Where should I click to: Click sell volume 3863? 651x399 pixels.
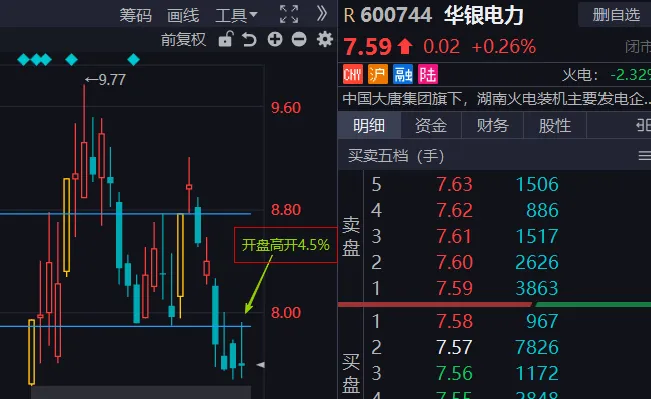point(537,288)
